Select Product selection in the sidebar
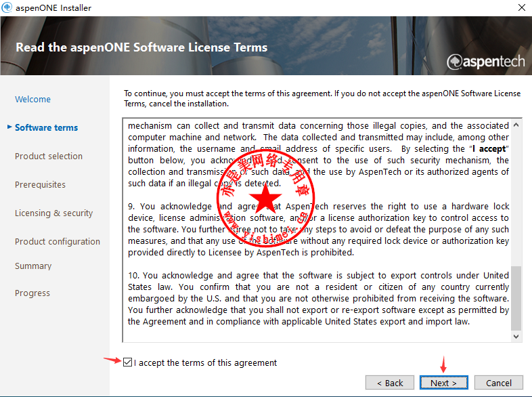Image resolution: width=532 pixels, height=397 pixels. (49, 156)
